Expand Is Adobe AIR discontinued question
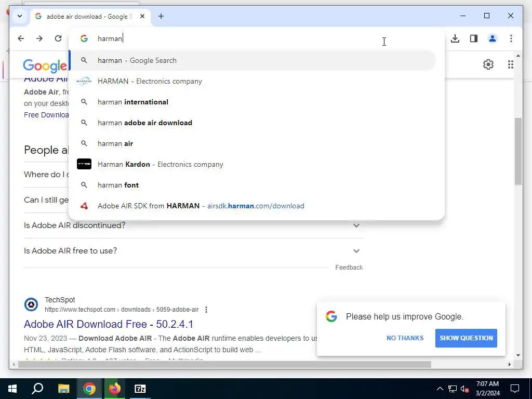532x399 pixels. point(193,225)
